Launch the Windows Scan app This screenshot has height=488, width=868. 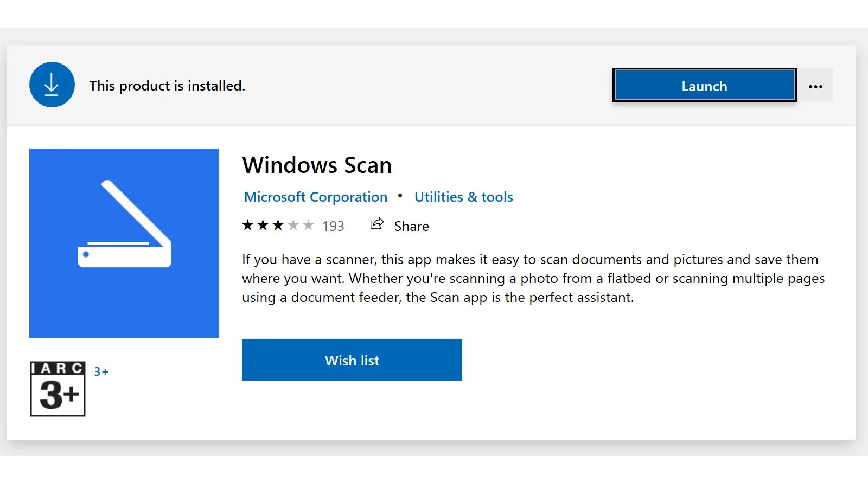(704, 85)
